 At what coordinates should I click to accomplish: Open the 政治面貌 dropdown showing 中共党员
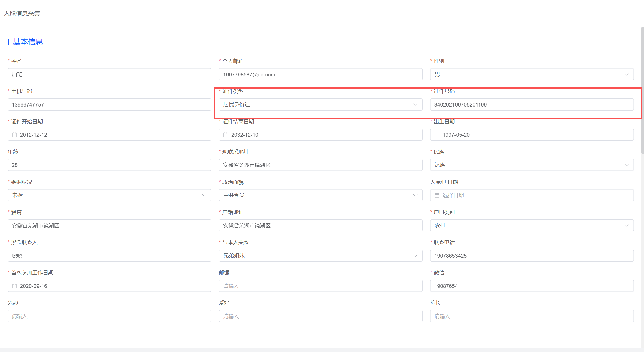click(x=320, y=195)
